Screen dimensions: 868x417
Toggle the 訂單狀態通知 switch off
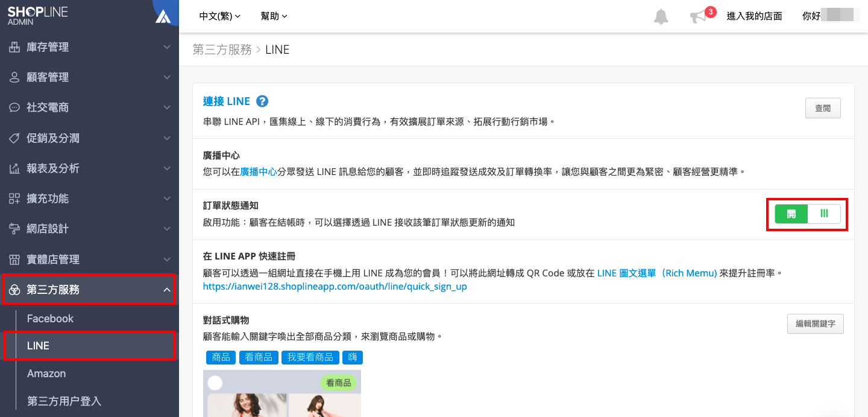click(808, 214)
